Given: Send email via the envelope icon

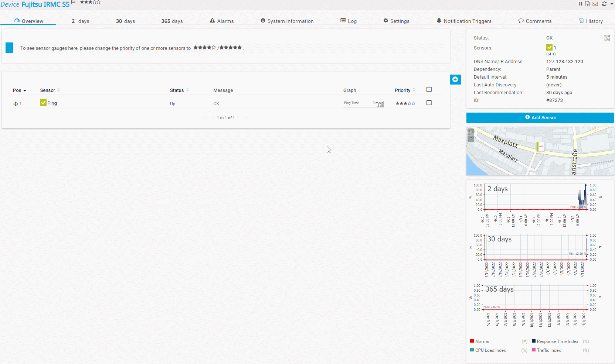Looking at the screenshot, I should click(595, 4).
